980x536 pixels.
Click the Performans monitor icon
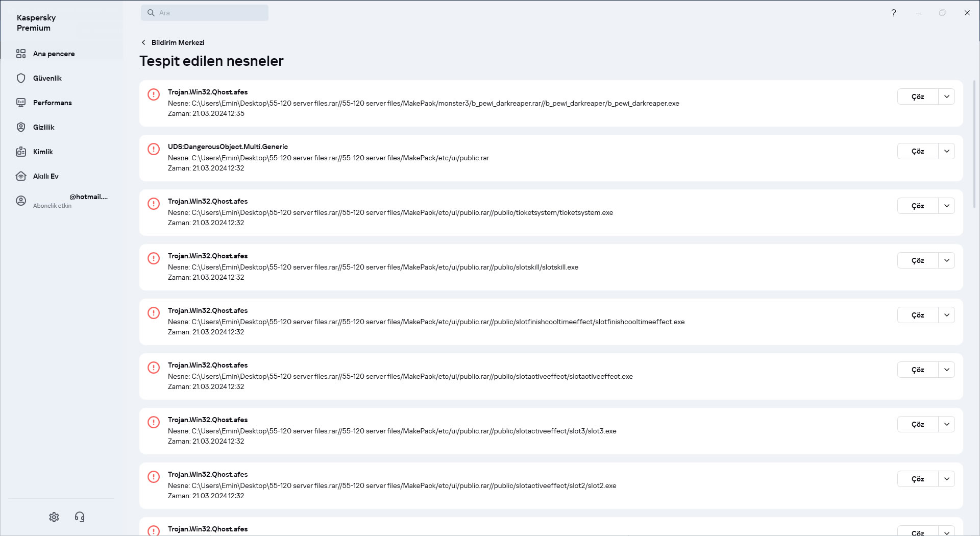point(21,103)
